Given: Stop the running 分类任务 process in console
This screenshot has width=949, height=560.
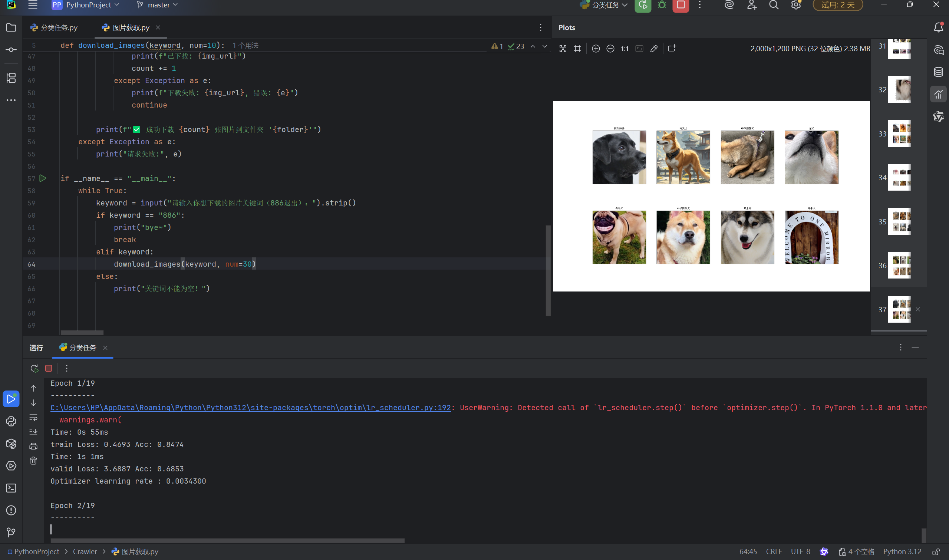Looking at the screenshot, I should pos(49,368).
